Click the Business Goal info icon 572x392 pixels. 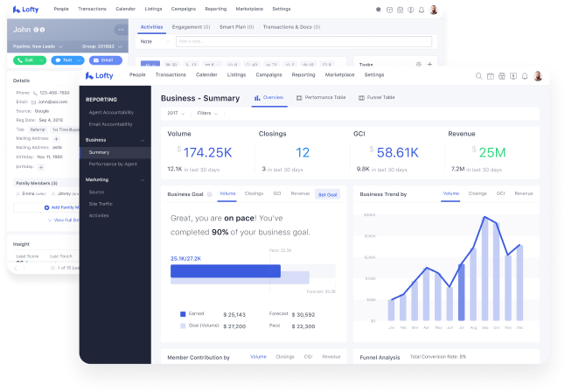pyautogui.click(x=210, y=193)
